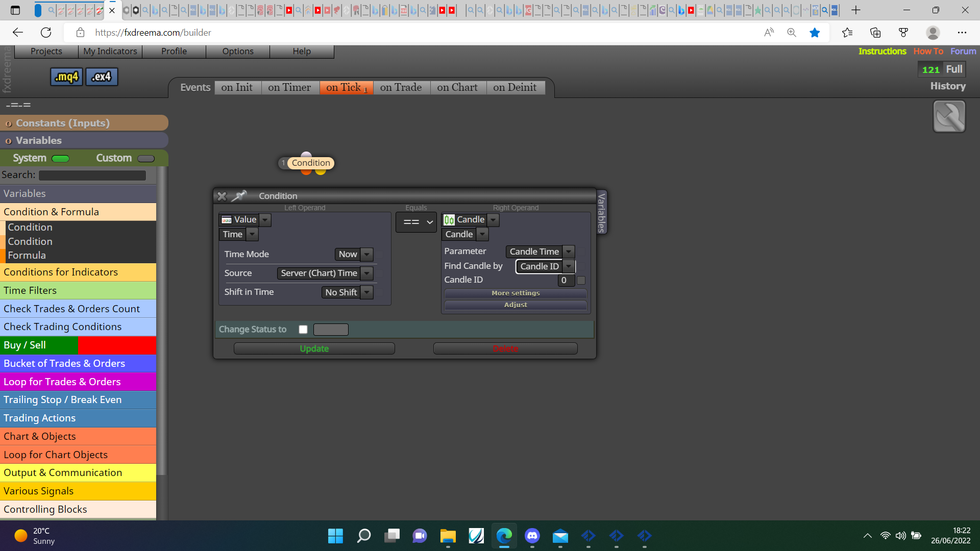Open taskbar Search

(x=364, y=536)
